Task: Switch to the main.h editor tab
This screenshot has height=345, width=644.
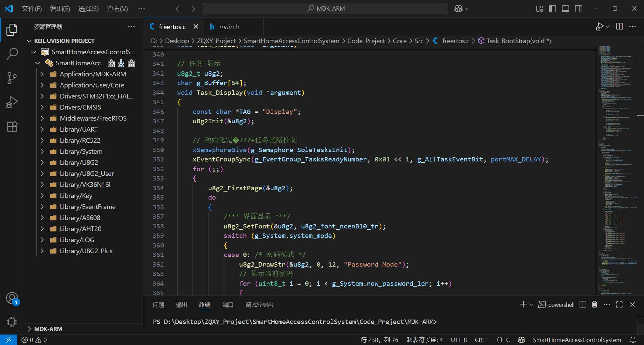Action: [x=229, y=27]
